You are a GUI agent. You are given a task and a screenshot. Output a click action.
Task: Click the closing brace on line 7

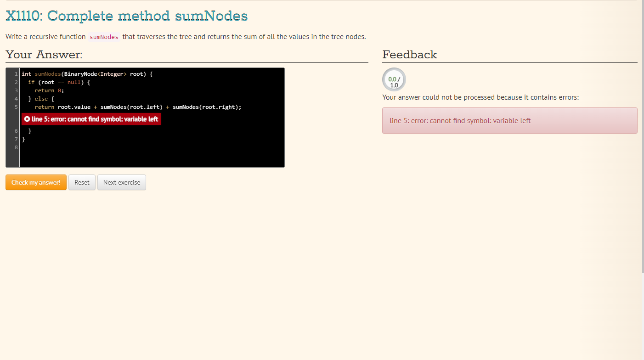click(23, 139)
